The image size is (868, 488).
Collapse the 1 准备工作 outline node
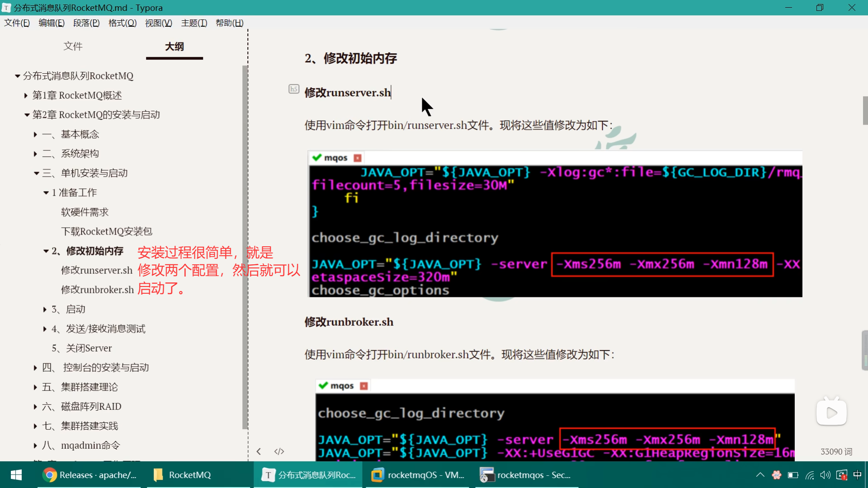pos(46,193)
